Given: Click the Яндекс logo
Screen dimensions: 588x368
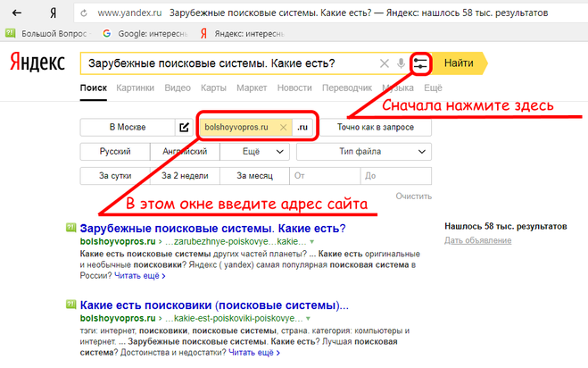Looking at the screenshot, I should pyautogui.click(x=37, y=62).
